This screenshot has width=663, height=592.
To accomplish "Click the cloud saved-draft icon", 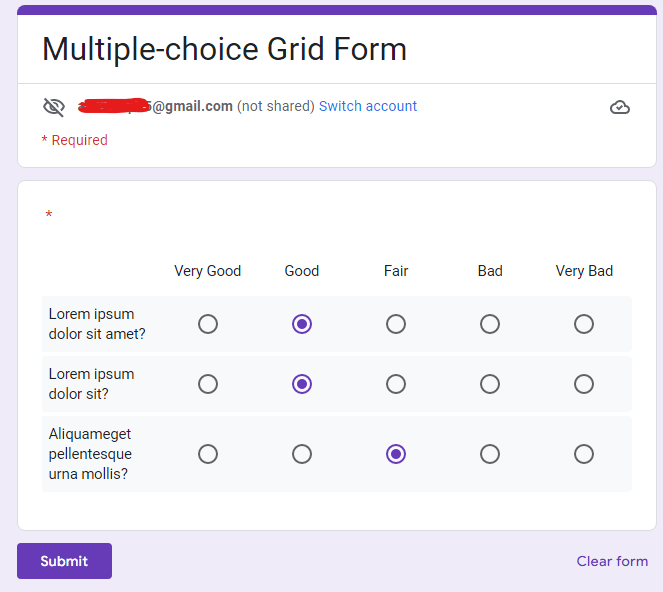I will coord(619,107).
